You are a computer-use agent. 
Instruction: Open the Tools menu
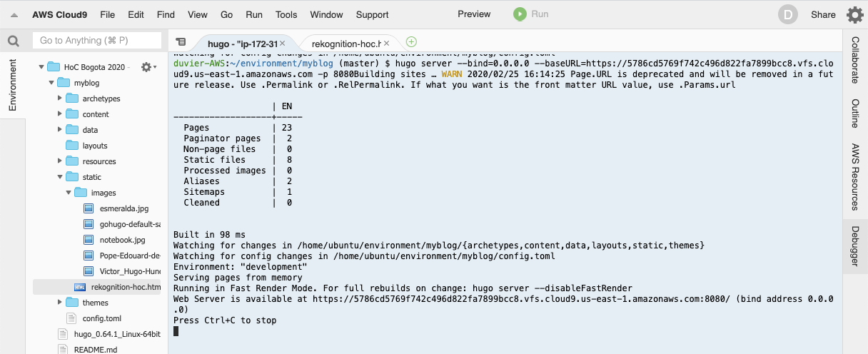pos(286,14)
